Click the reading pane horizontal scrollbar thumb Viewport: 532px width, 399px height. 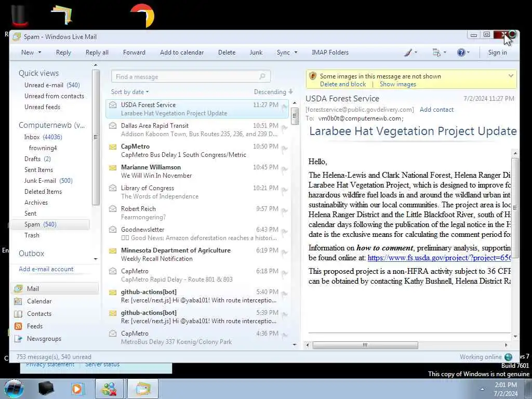point(365,345)
